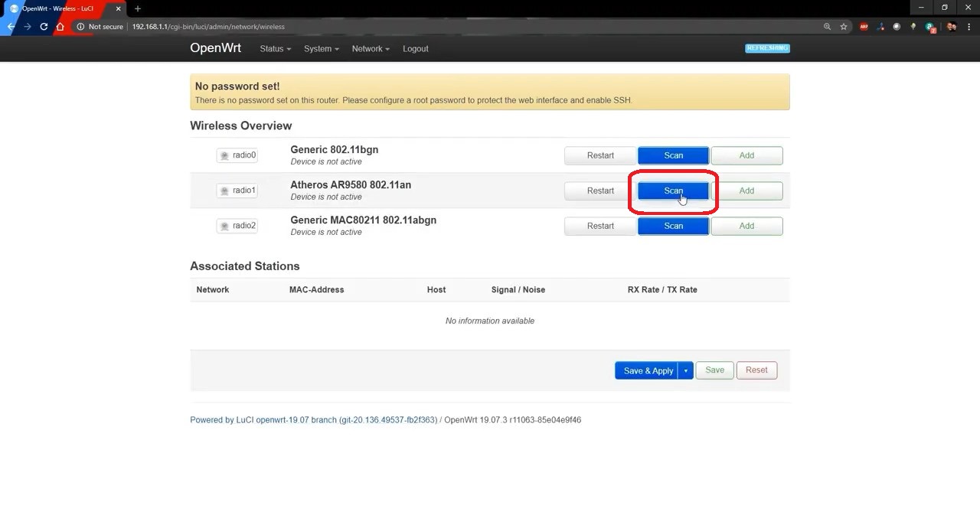Viewport: 980px width, 531px height.
Task: Click the "Generic 802.11bgn" device name
Action: pyautogui.click(x=334, y=150)
